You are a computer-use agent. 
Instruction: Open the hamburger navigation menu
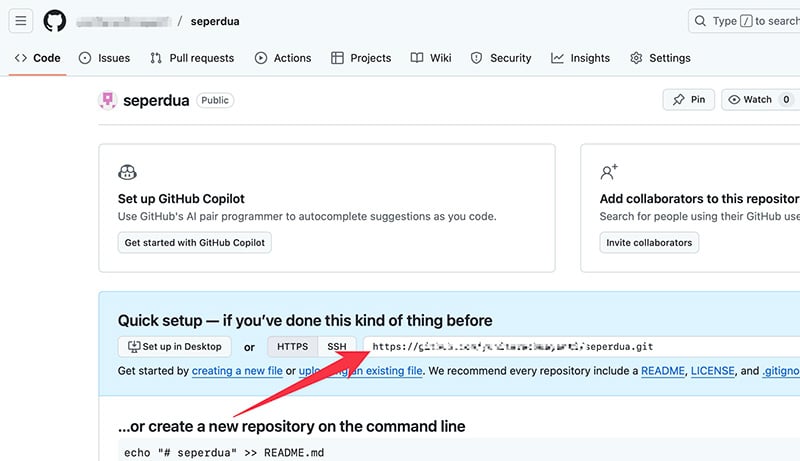click(x=21, y=21)
